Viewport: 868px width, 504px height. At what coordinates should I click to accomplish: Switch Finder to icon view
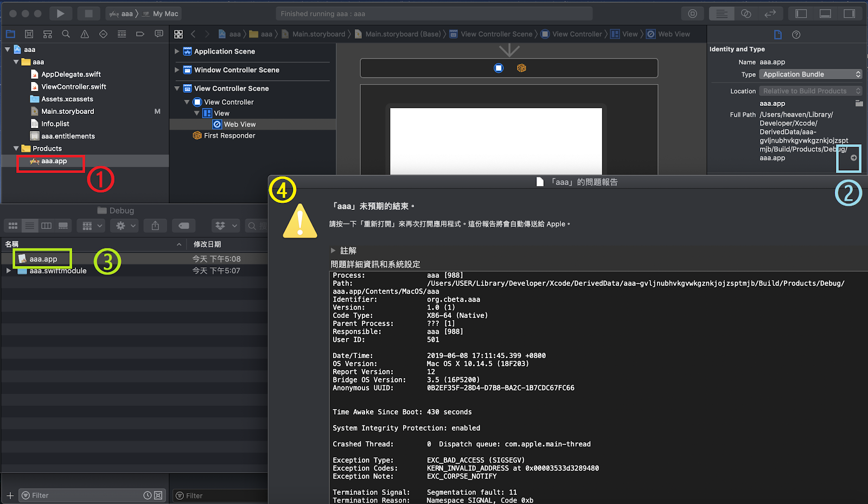click(13, 226)
